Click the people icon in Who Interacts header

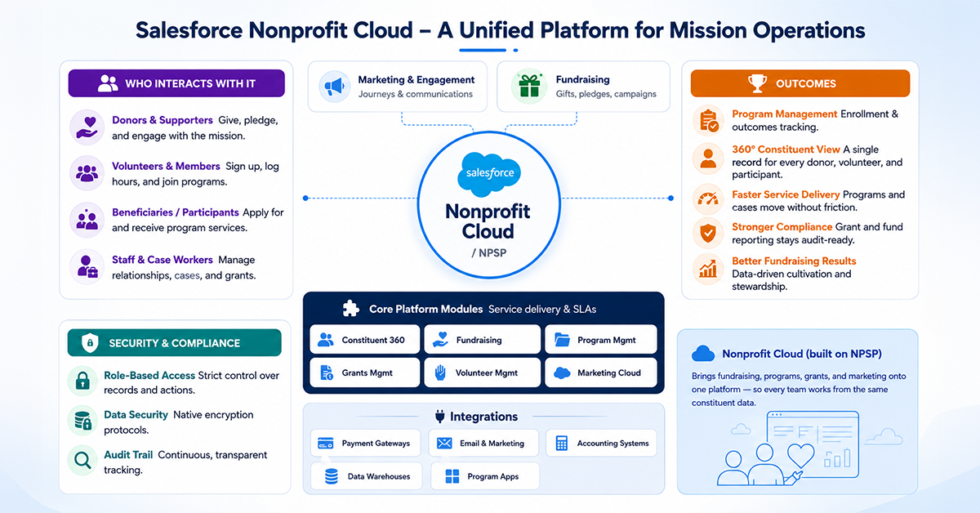click(108, 83)
